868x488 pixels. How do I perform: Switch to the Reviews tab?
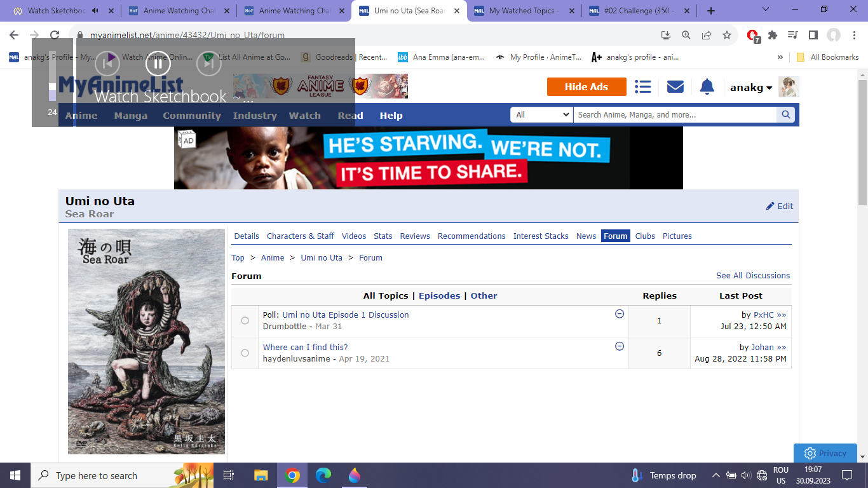[x=415, y=236]
